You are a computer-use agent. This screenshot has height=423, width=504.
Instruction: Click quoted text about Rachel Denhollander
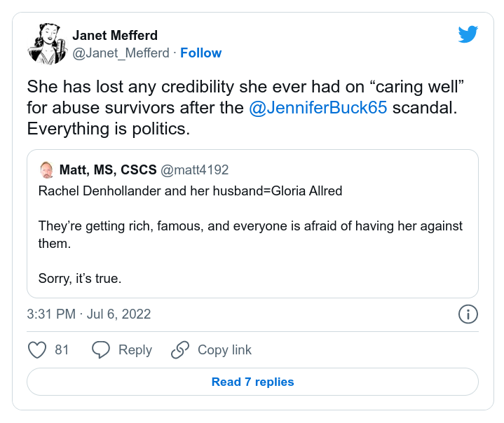coord(190,190)
